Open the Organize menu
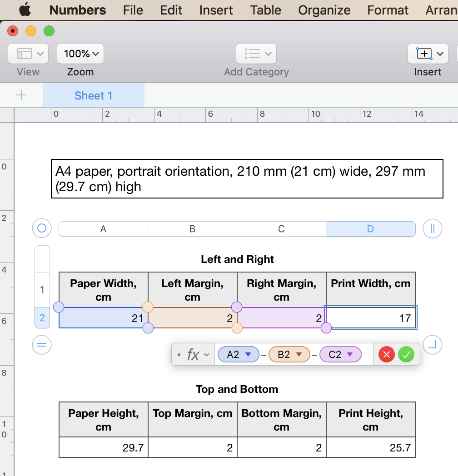The width and height of the screenshot is (458, 476). (x=324, y=10)
